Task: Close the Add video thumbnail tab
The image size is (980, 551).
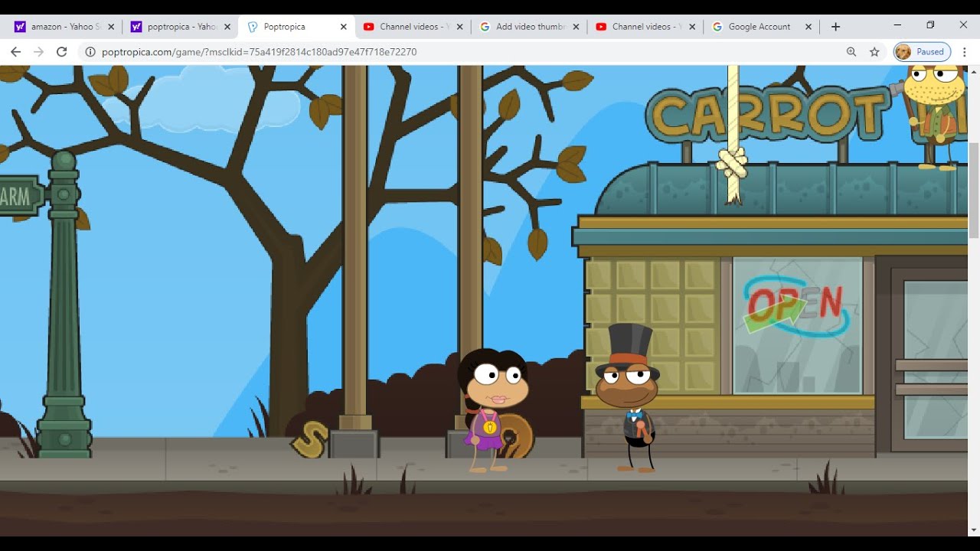Action: pyautogui.click(x=576, y=26)
